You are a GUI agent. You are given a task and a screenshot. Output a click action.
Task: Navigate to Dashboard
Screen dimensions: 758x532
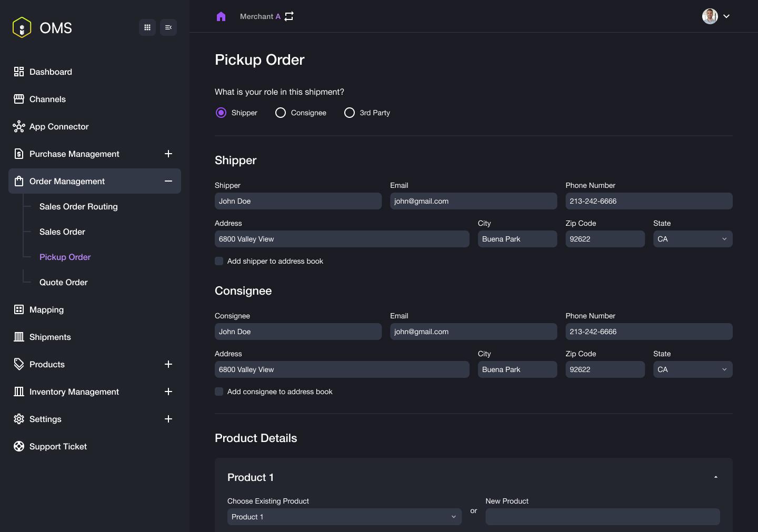[x=51, y=72]
